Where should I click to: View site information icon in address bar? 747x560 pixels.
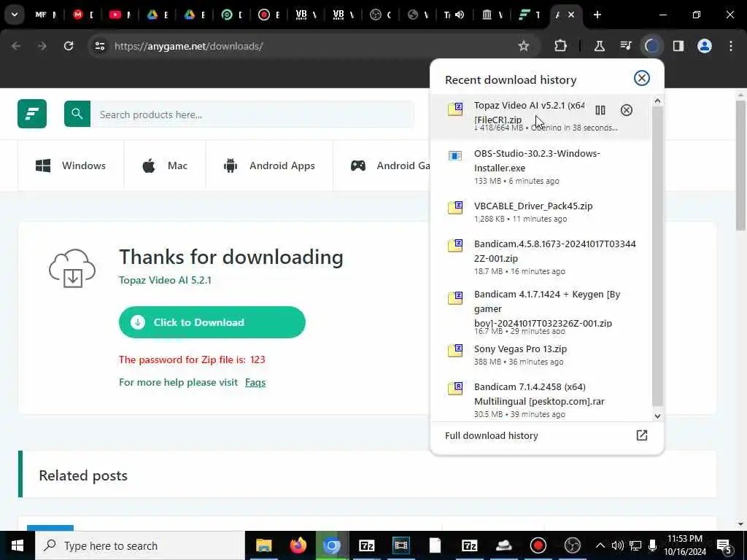pyautogui.click(x=99, y=46)
